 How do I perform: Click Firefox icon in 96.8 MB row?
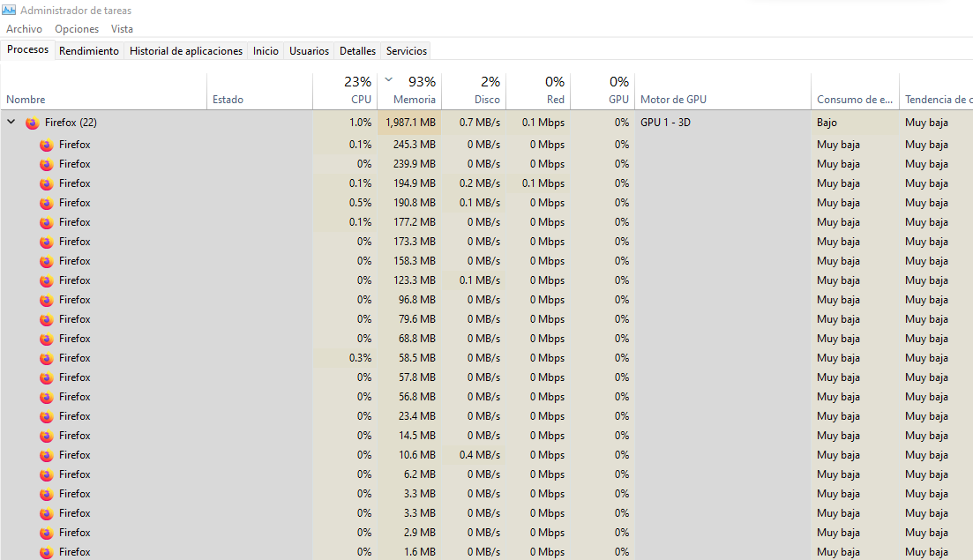point(46,300)
